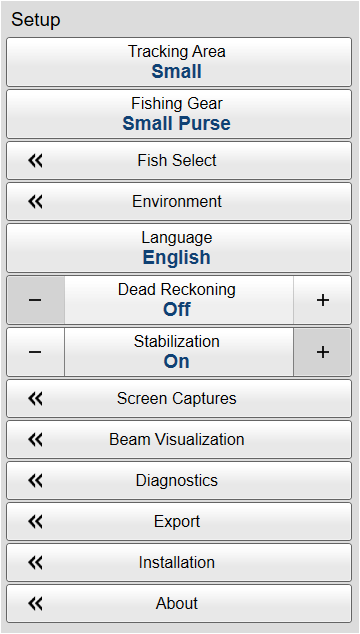
Task: Open the Language selection
Action: pyautogui.click(x=179, y=248)
